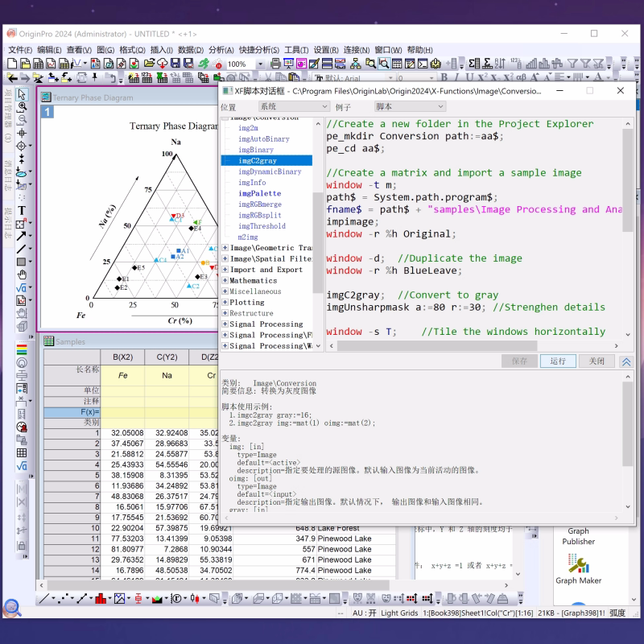Click the first Add Filter funnel icon
This screenshot has height=644, width=644.
[572, 64]
